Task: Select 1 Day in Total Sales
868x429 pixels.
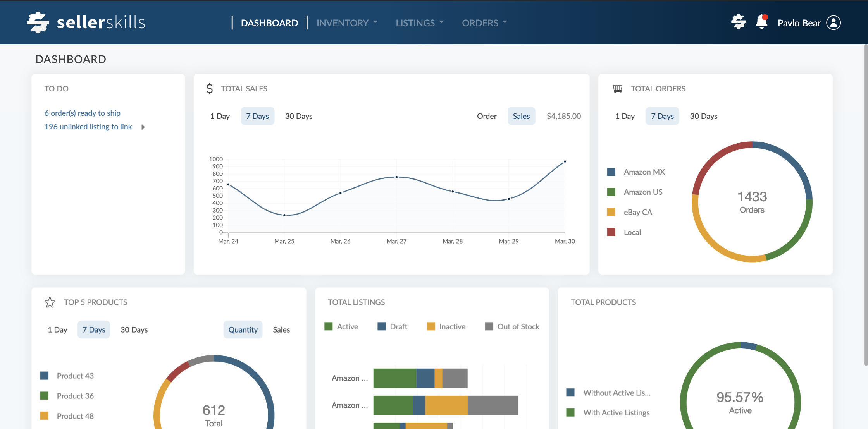Action: [x=220, y=116]
